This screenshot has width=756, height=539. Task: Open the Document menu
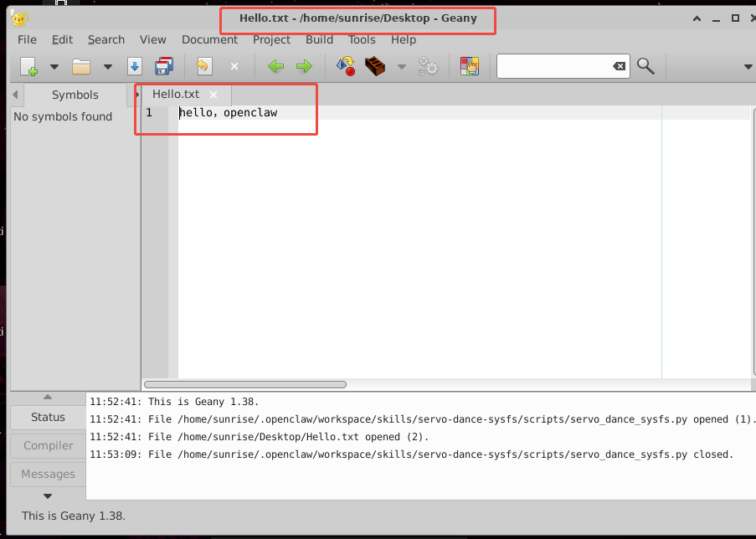click(210, 39)
